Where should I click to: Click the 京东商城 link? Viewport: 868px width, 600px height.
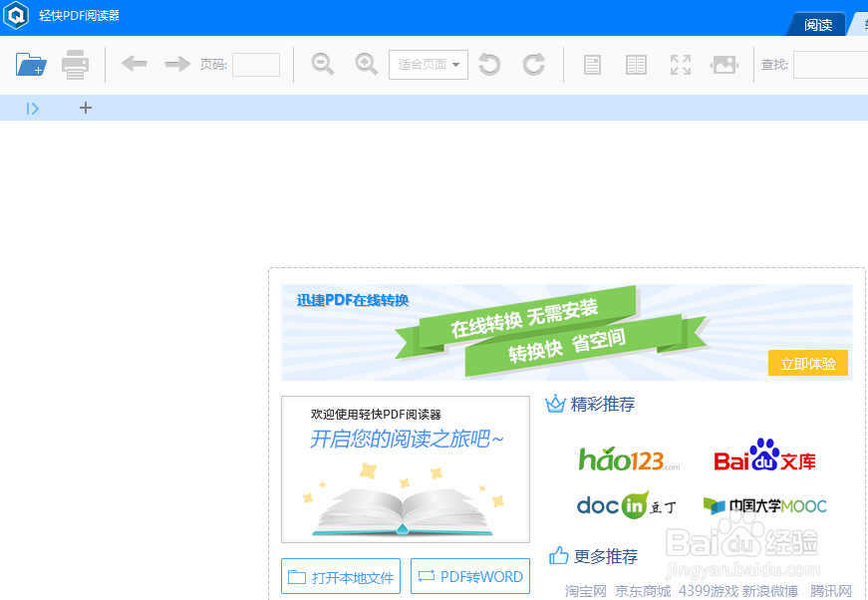643,591
